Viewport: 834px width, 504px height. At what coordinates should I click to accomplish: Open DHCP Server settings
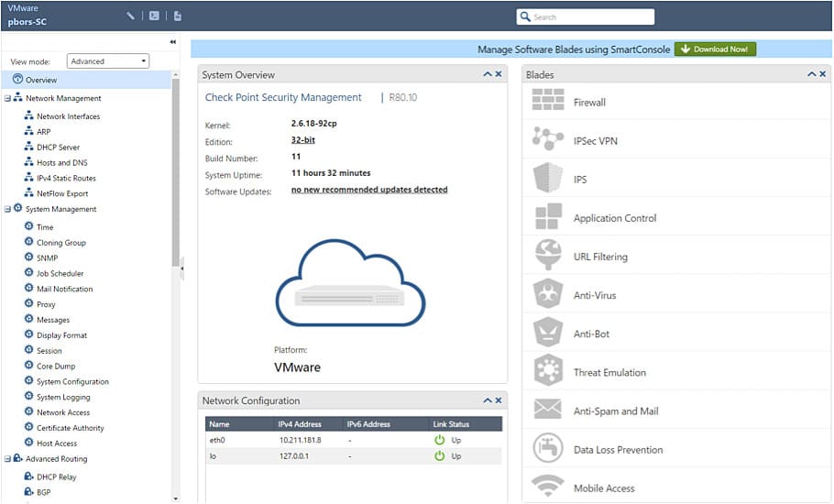[x=58, y=148]
